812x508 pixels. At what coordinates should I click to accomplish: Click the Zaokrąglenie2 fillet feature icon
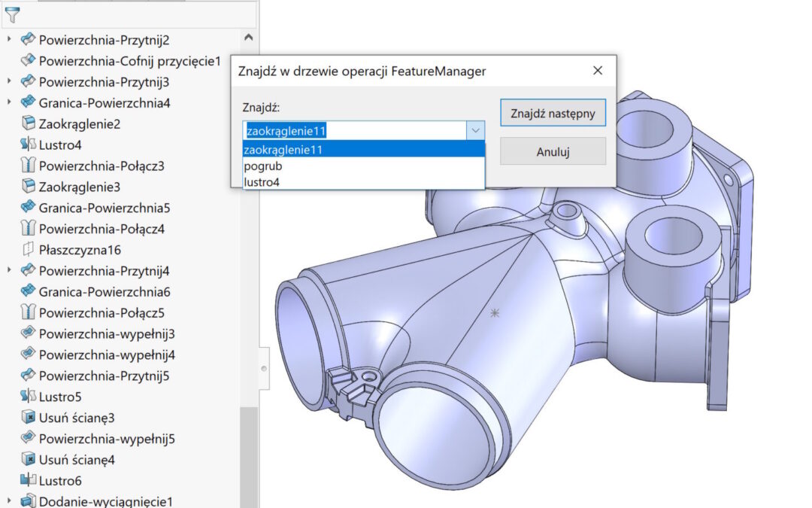pyautogui.click(x=28, y=123)
